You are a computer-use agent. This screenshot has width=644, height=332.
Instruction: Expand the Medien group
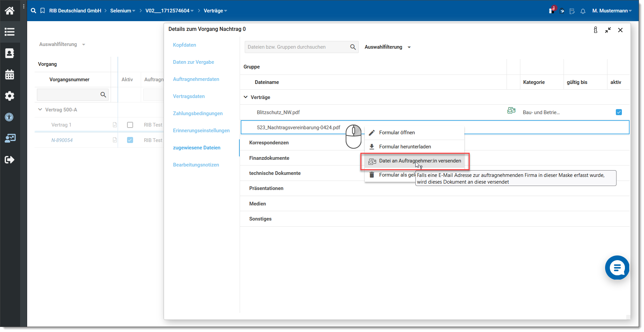[257, 204]
